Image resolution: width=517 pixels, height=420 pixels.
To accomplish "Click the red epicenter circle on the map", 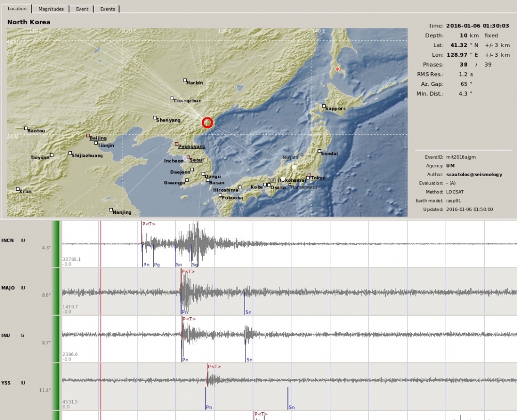I will [x=207, y=122].
